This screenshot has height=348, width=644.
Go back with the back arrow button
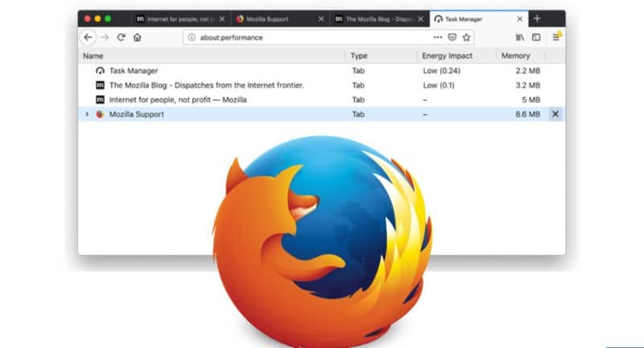click(88, 37)
